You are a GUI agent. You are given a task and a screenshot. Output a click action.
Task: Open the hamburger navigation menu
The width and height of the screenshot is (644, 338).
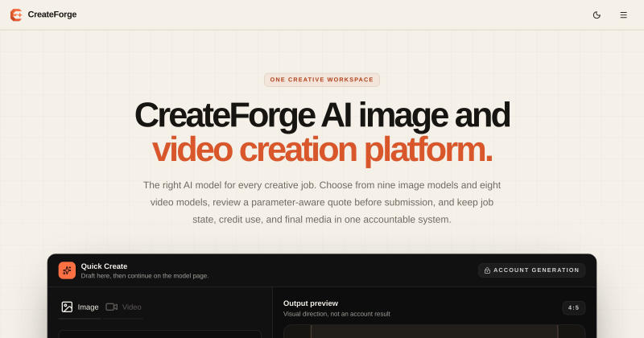(623, 14)
